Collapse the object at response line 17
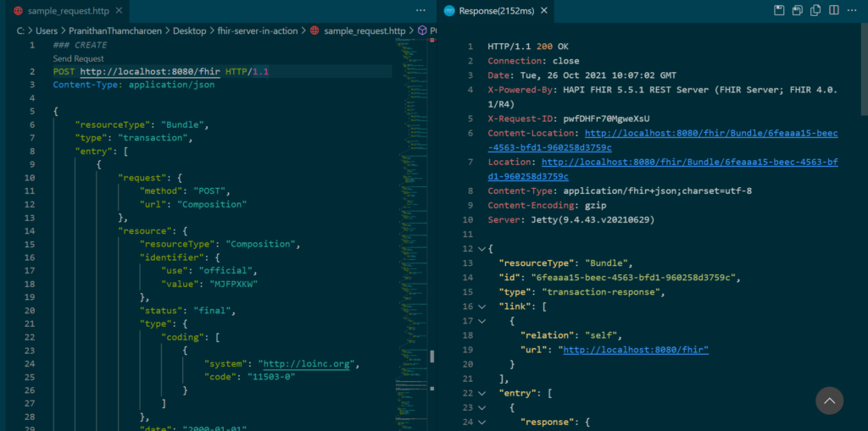 [x=481, y=320]
